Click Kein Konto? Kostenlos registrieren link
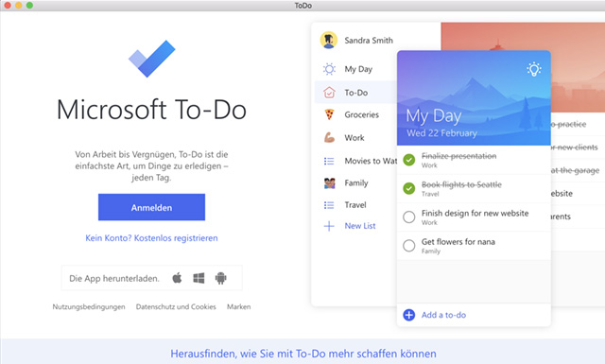The width and height of the screenshot is (605, 364). pos(151,238)
